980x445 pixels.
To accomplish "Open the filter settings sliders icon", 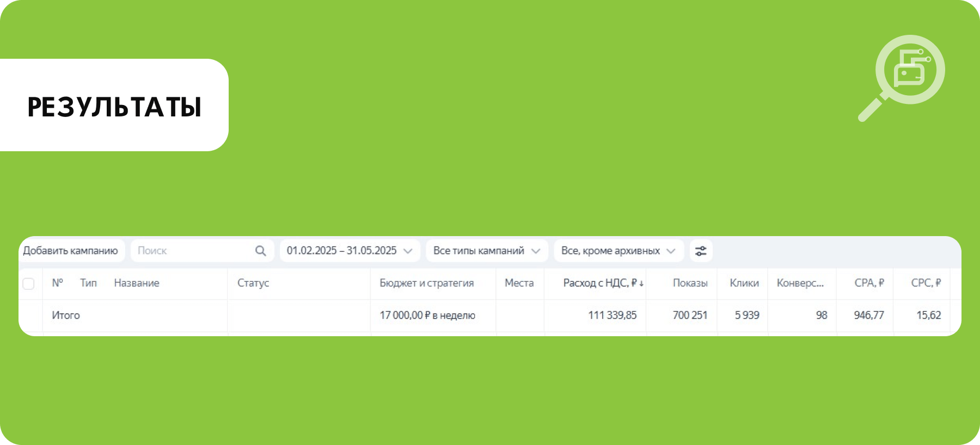I will [x=701, y=251].
